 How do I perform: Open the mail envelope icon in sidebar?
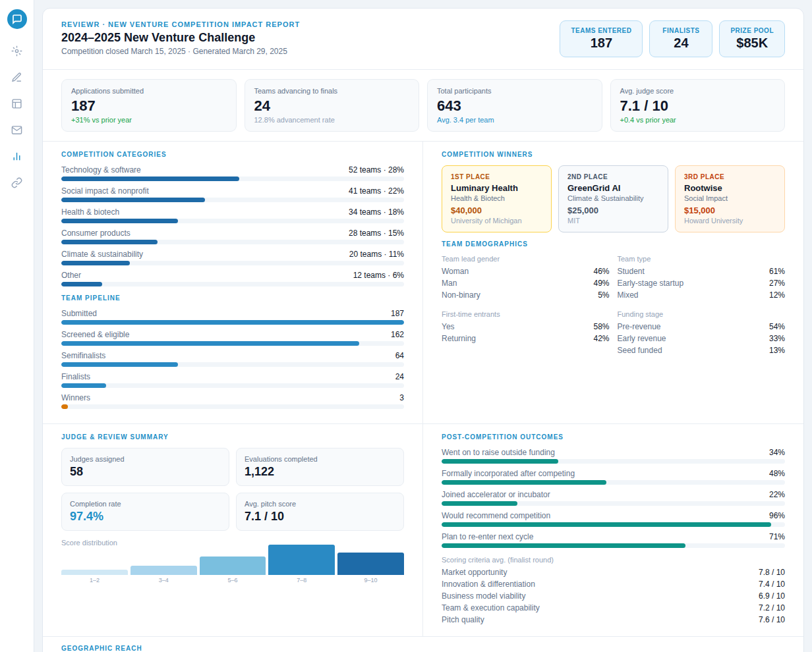16,130
